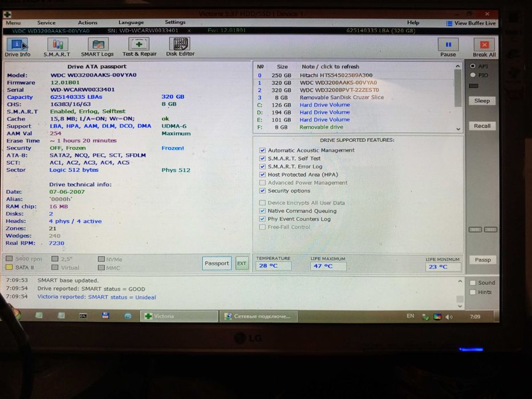Screen dimensions: 532x399
Task: Click the EN language indicator
Action: coord(410,316)
